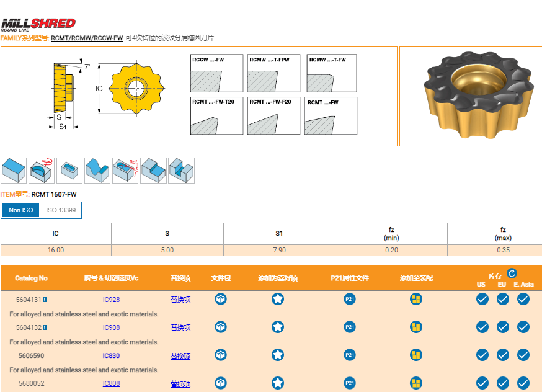The image size is (542, 392).
Task: Add the IC908 item to favorites
Action: (x=278, y=327)
